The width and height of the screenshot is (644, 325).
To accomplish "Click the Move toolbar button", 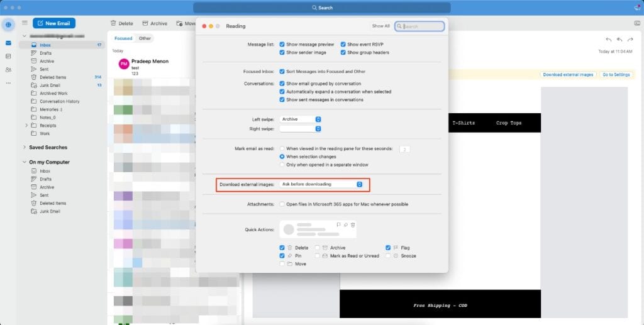I will tap(186, 23).
